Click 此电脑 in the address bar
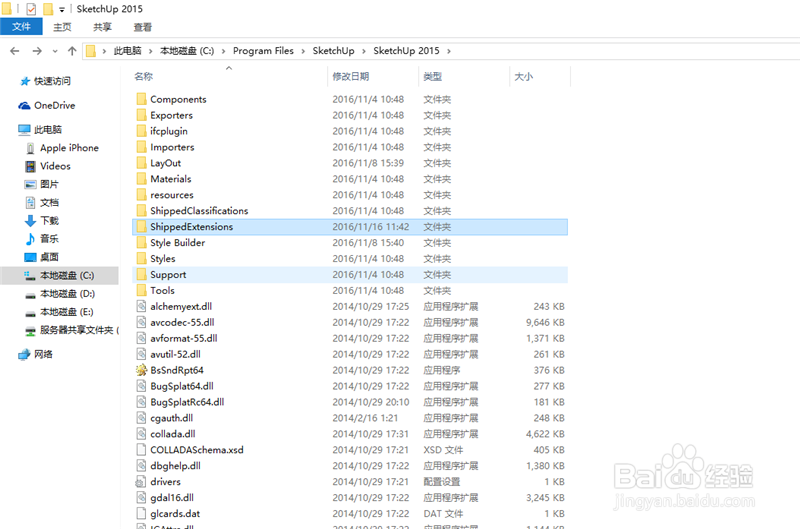This screenshot has height=529, width=800. point(127,51)
